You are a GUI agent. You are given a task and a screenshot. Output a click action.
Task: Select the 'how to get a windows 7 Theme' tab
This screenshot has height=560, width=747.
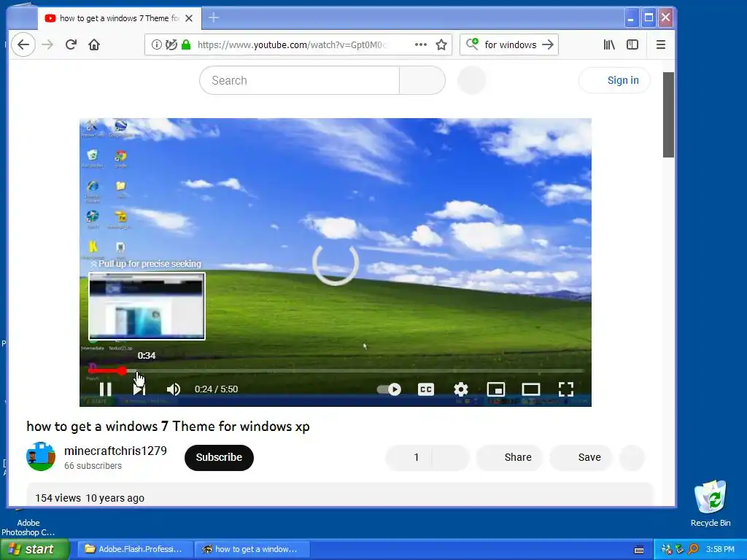pyautogui.click(x=119, y=18)
